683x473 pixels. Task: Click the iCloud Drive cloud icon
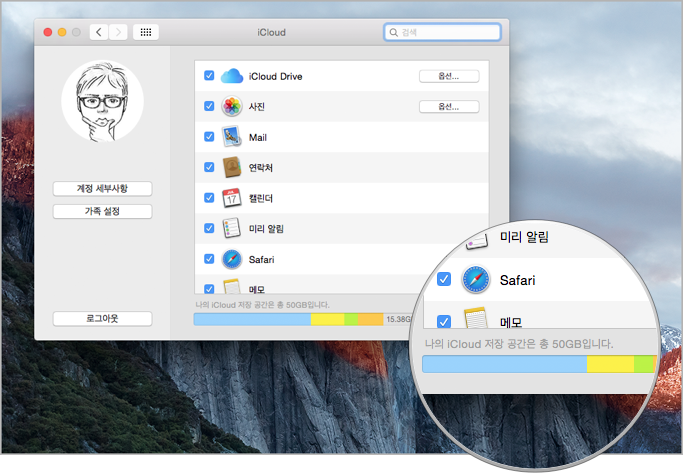point(232,76)
